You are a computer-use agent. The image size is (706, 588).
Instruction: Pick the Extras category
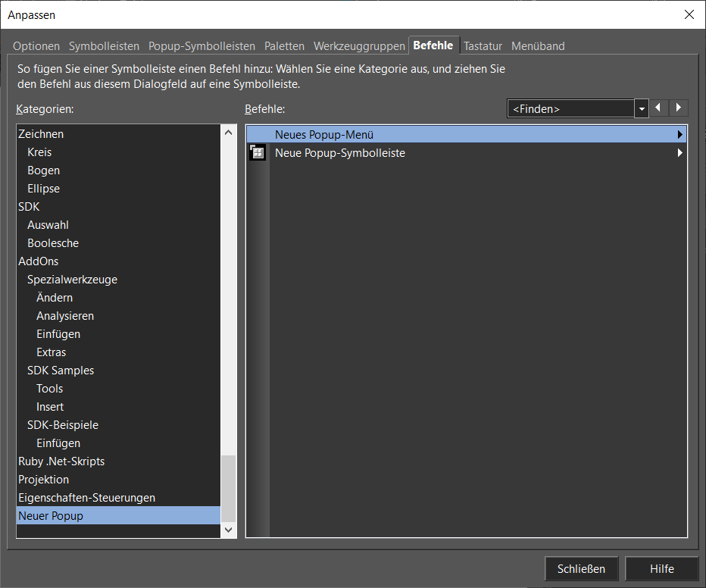click(118, 352)
